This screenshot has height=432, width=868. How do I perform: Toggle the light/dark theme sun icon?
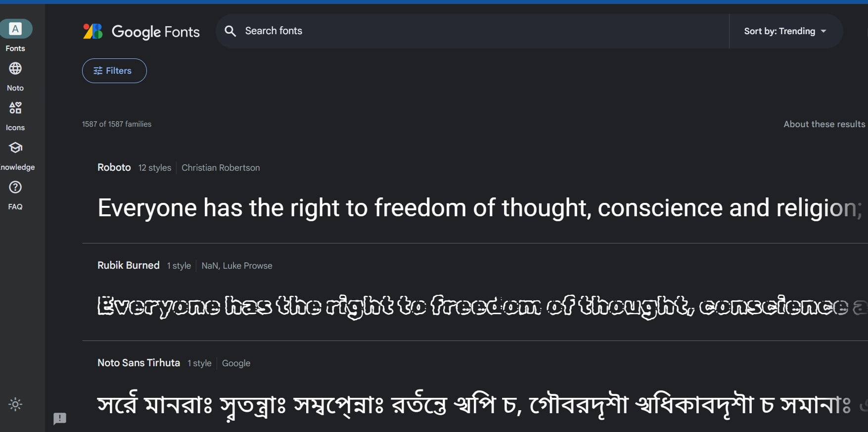point(15,404)
